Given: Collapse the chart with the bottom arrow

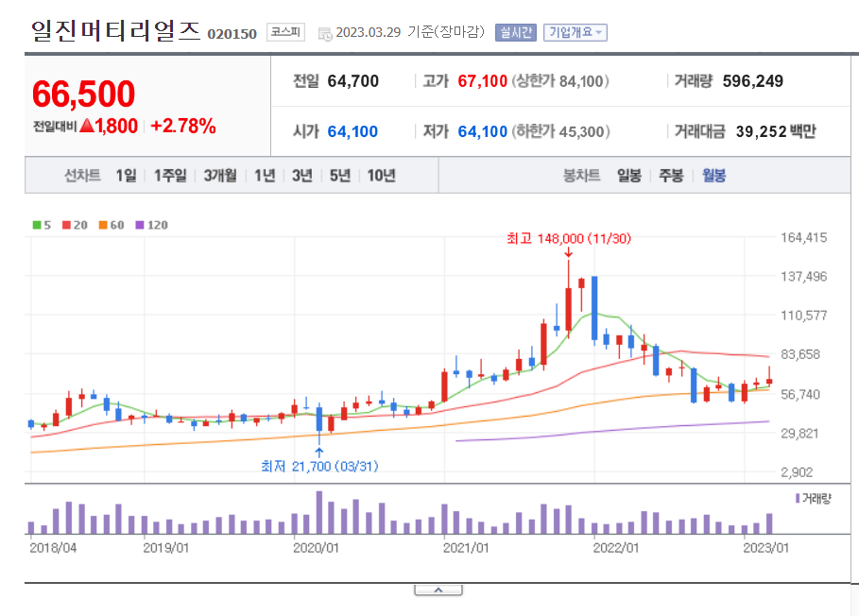Looking at the screenshot, I should pyautogui.click(x=438, y=590).
